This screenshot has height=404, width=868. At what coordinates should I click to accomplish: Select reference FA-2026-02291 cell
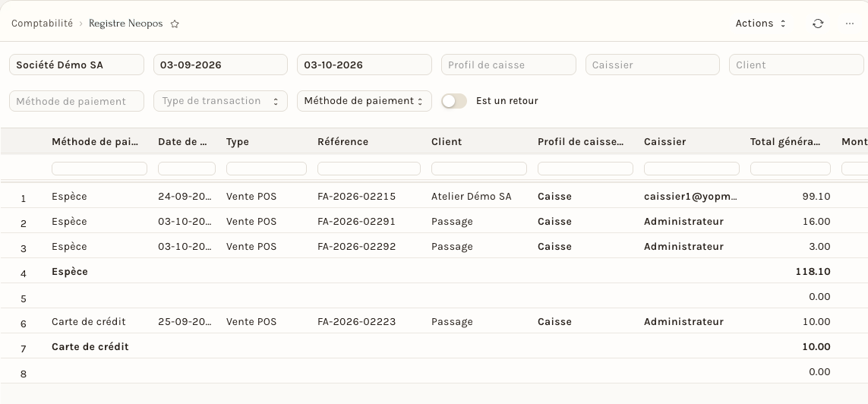pos(356,222)
